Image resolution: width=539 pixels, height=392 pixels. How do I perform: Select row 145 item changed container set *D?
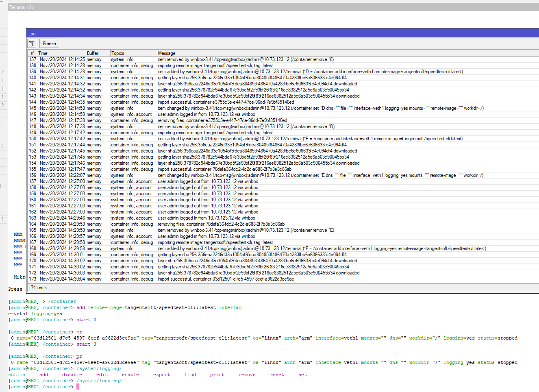point(283,108)
